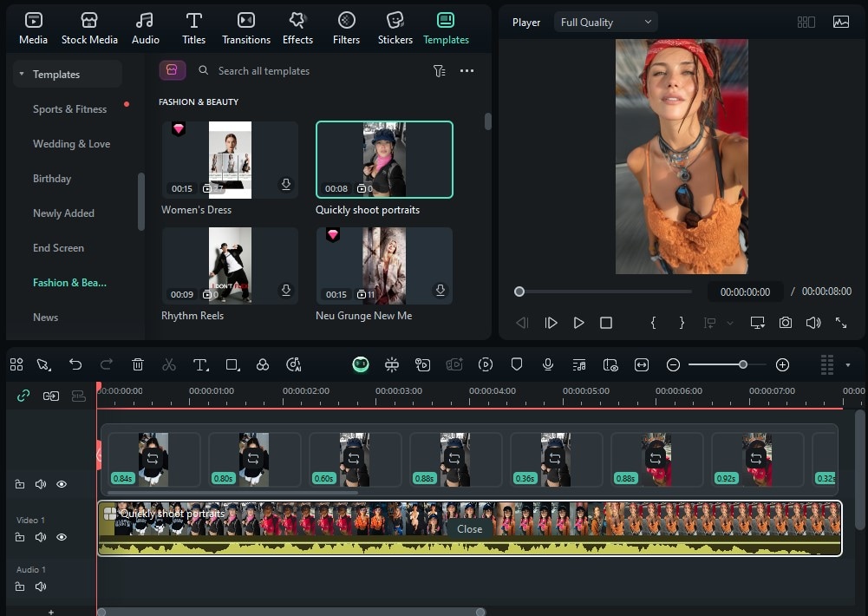Screen dimensions: 868x616
Task: Select the Rhythm Reels template thumbnail
Action: tap(230, 265)
